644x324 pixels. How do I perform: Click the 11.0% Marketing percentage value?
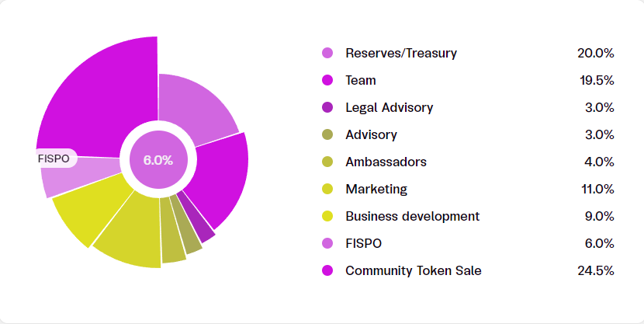597,190
